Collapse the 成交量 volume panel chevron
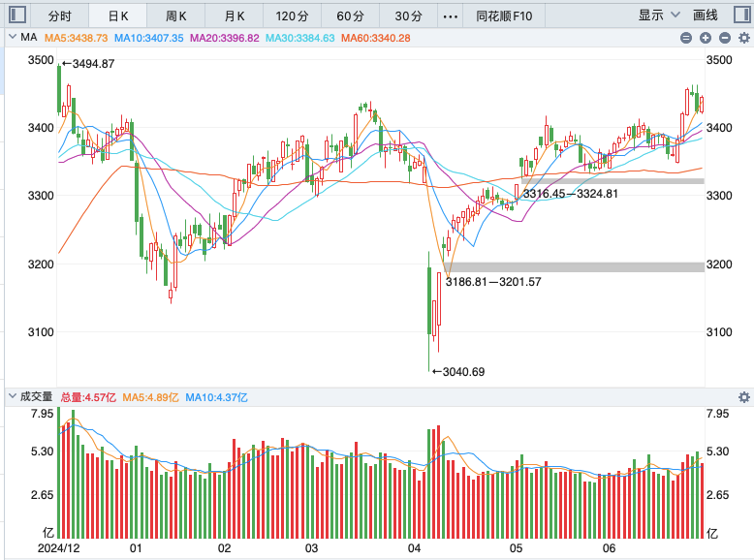Screen dimensions: 754x560 click(x=13, y=396)
